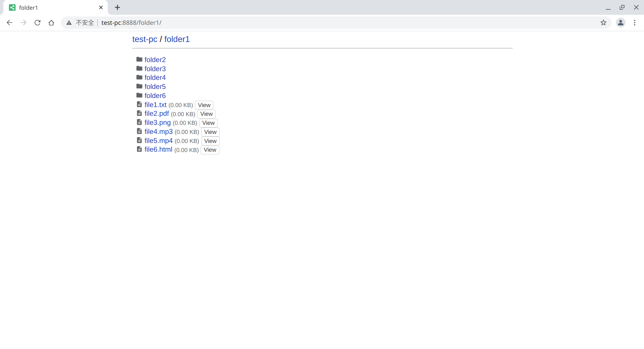View the file5.mp4 file
Viewport: 644px width, 349px height.
[210, 141]
